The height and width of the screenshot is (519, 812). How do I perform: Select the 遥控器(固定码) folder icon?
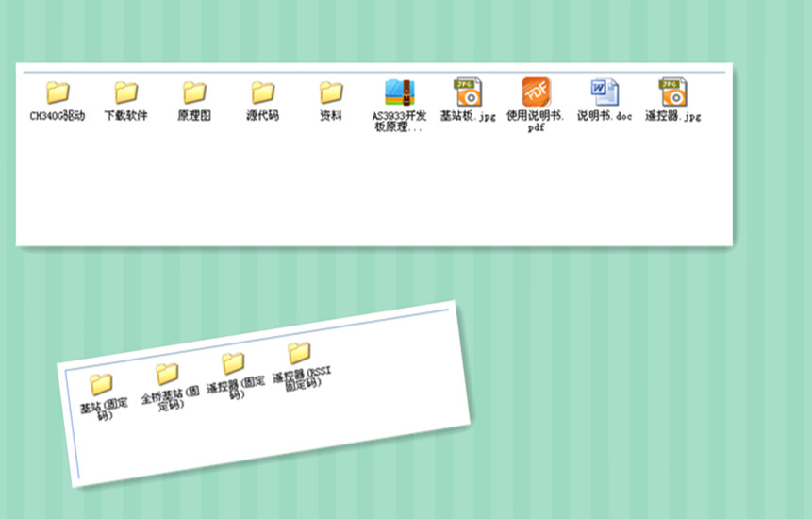[233, 363]
